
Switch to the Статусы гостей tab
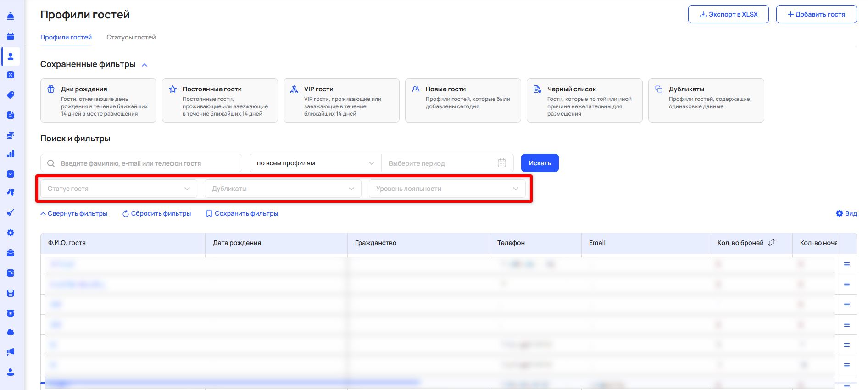(x=131, y=37)
